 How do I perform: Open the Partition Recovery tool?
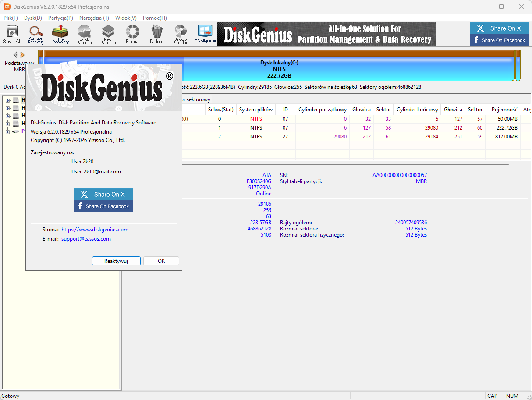tap(36, 34)
